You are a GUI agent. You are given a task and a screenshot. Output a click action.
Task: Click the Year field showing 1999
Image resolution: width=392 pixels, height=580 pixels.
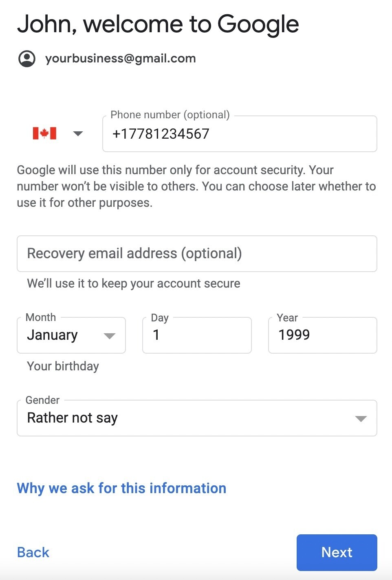tap(323, 335)
